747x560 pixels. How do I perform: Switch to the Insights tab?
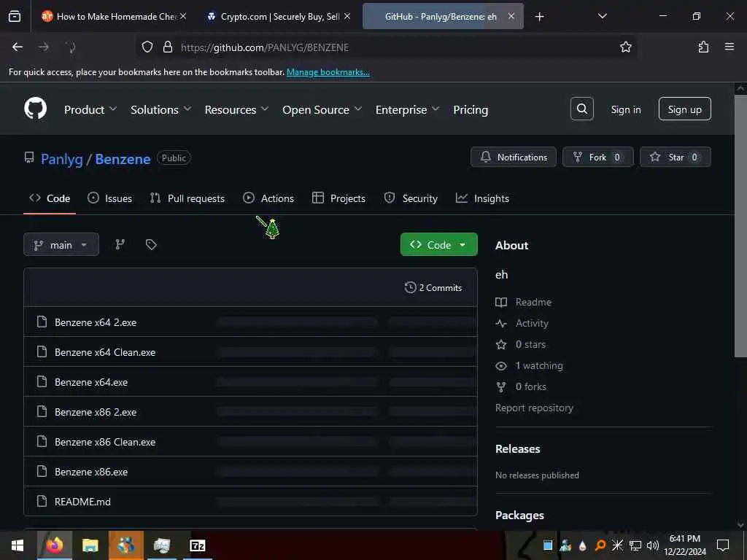(x=482, y=198)
